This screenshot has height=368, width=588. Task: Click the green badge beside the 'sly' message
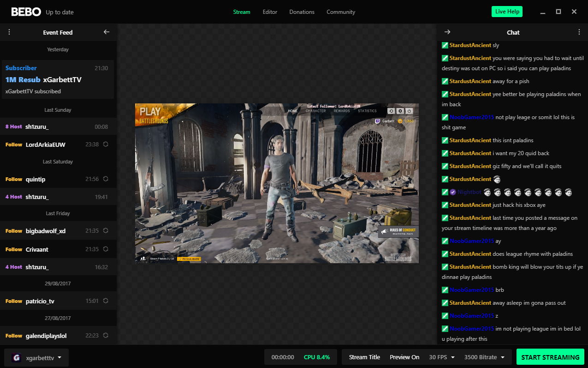tap(445, 45)
